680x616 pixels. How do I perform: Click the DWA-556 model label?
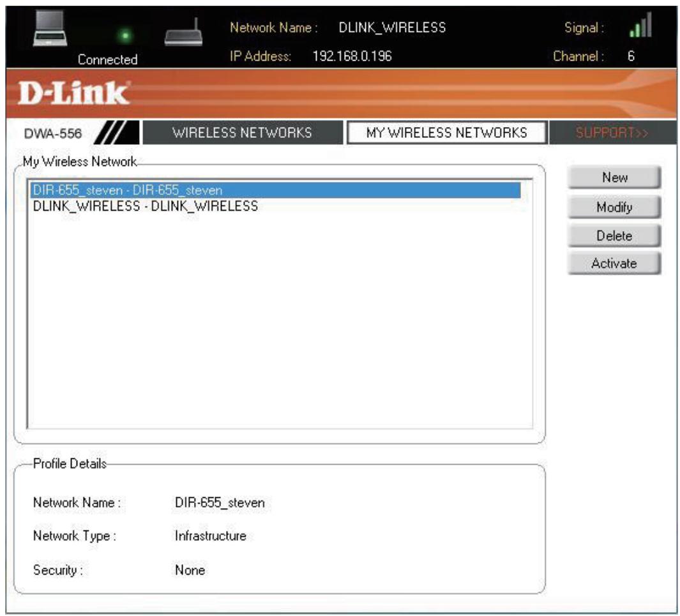click(53, 133)
